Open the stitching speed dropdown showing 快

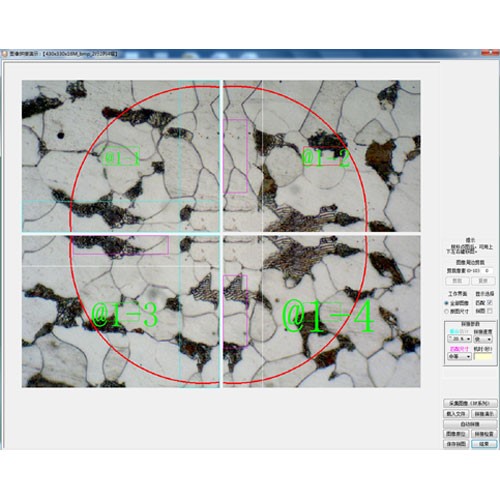coord(483,339)
